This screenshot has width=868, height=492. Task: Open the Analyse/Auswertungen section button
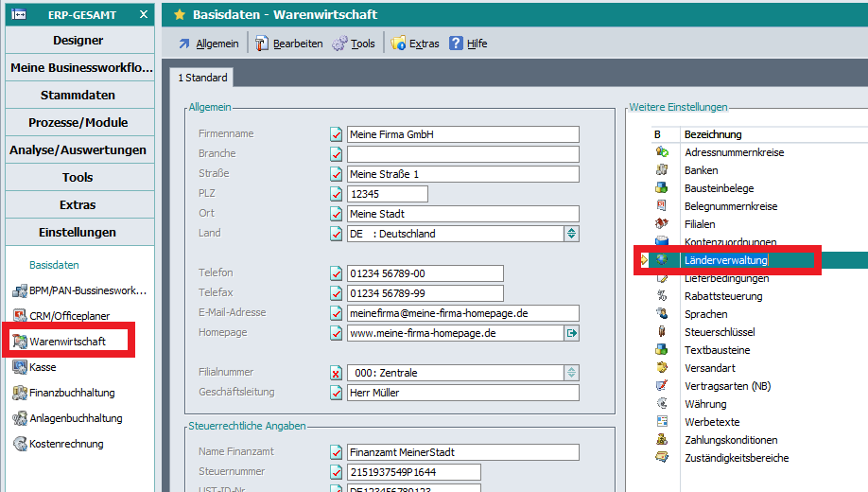[x=78, y=150]
